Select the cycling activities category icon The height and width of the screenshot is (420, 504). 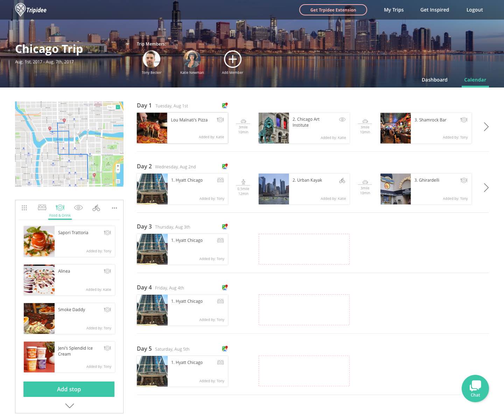coord(96,208)
